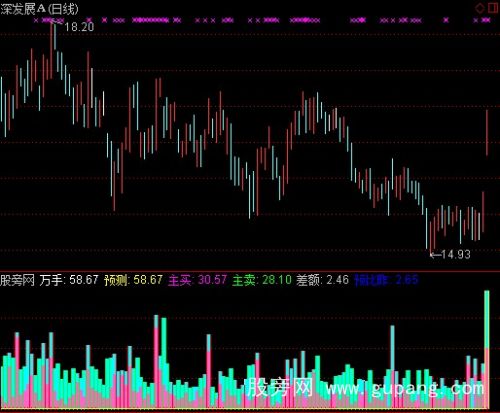The height and width of the screenshot is (413, 500).
Task: Click the low price label 14.93
Action: coord(455,255)
